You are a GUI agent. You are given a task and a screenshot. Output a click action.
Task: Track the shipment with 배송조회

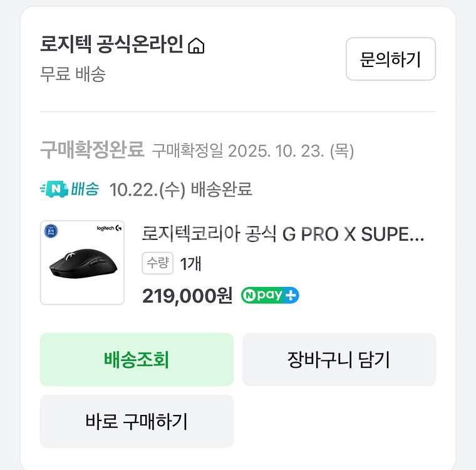(x=137, y=360)
